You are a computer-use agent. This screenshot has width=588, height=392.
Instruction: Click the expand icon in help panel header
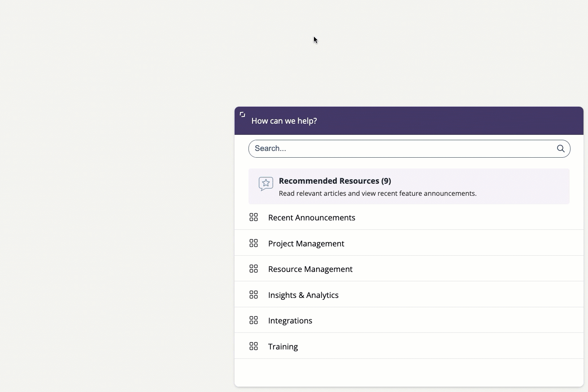pyautogui.click(x=242, y=115)
